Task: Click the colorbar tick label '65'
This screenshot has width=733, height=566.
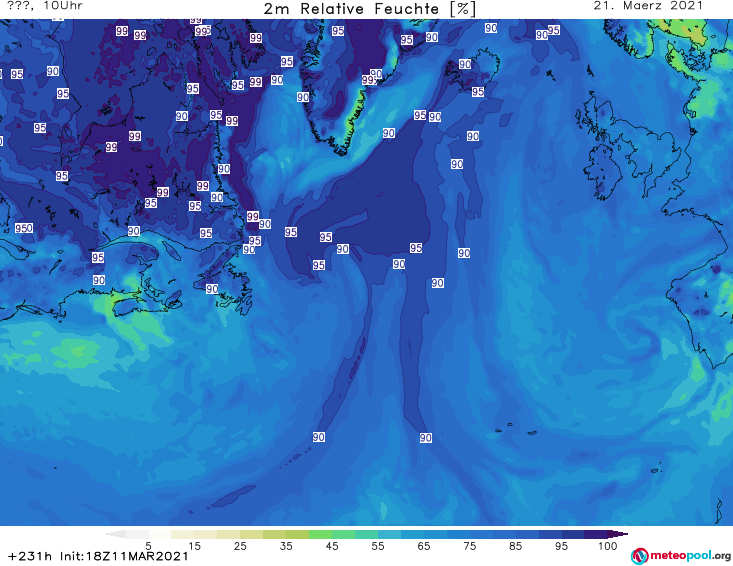Action: point(424,546)
